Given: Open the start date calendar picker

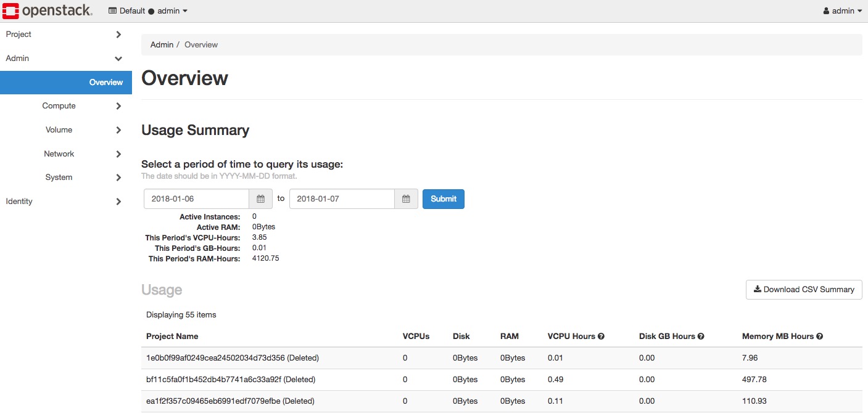Looking at the screenshot, I should (260, 199).
